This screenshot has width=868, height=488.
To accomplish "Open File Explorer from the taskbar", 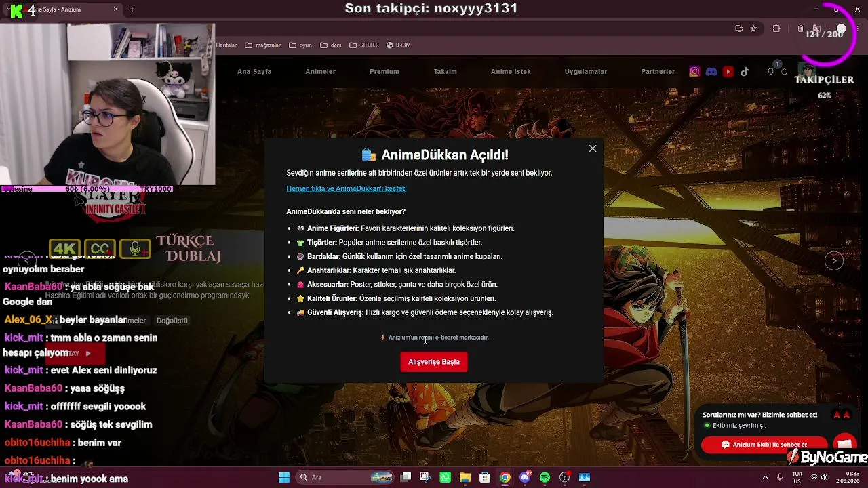I will pyautogui.click(x=465, y=477).
